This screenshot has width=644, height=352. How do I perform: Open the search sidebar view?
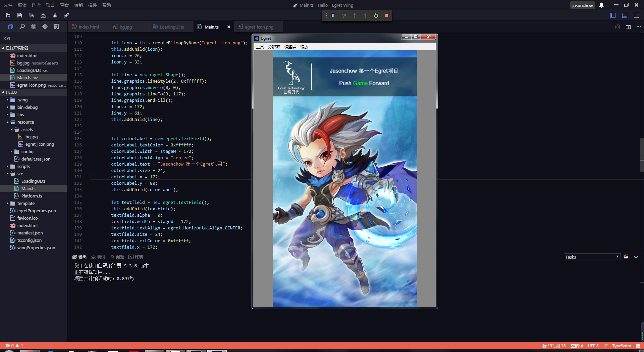tap(22, 27)
